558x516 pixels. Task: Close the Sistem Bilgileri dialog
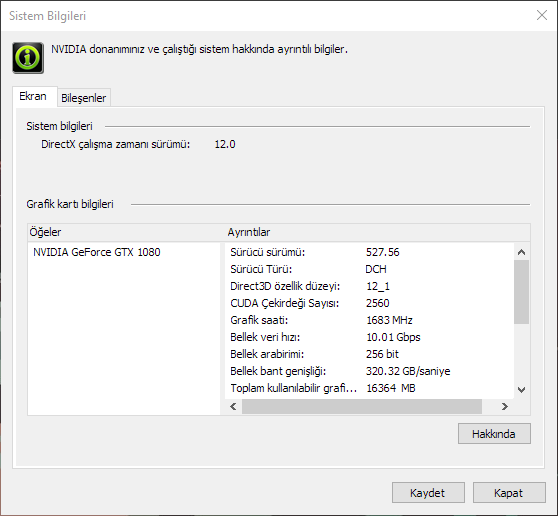[542, 15]
